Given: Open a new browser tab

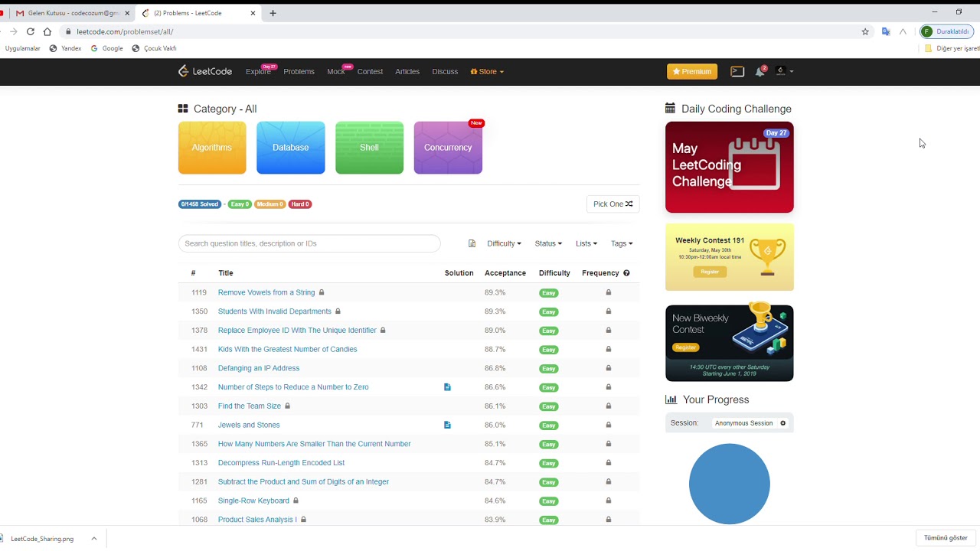Looking at the screenshot, I should (273, 13).
